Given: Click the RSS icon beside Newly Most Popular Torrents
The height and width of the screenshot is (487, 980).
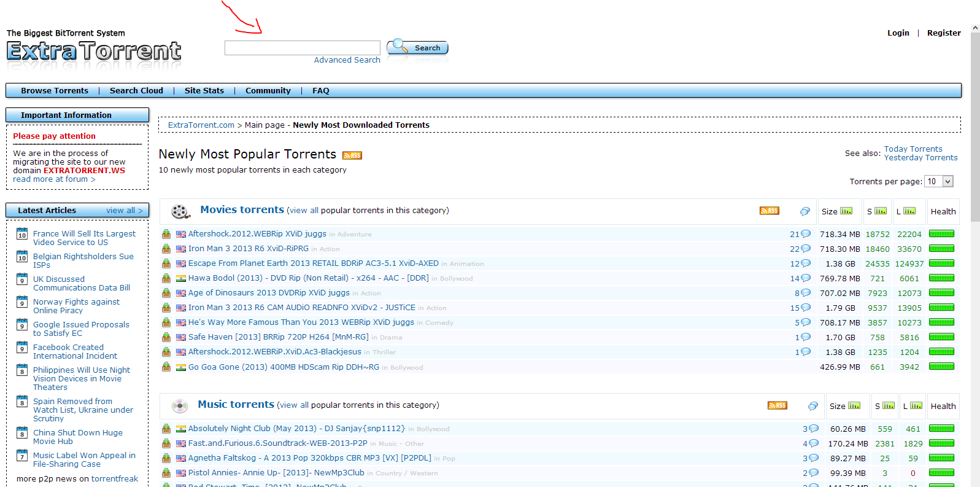Looking at the screenshot, I should tap(352, 155).
